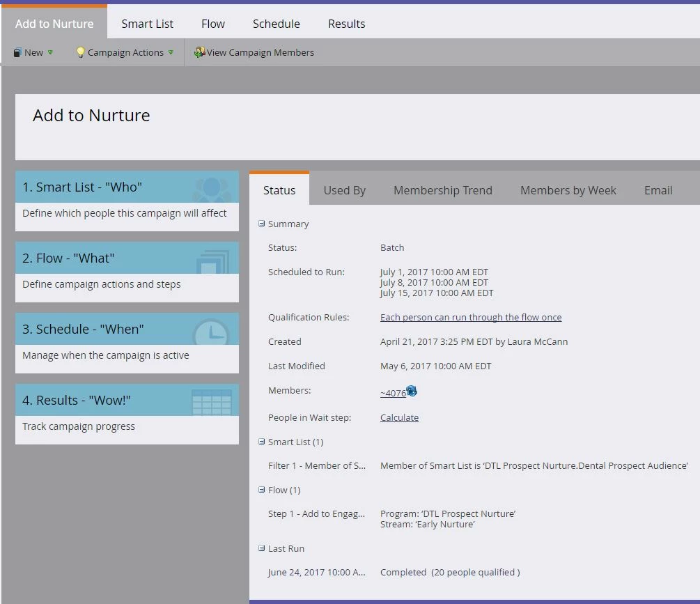The image size is (700, 604).
Task: Switch to the Results top tab
Action: pyautogui.click(x=346, y=24)
